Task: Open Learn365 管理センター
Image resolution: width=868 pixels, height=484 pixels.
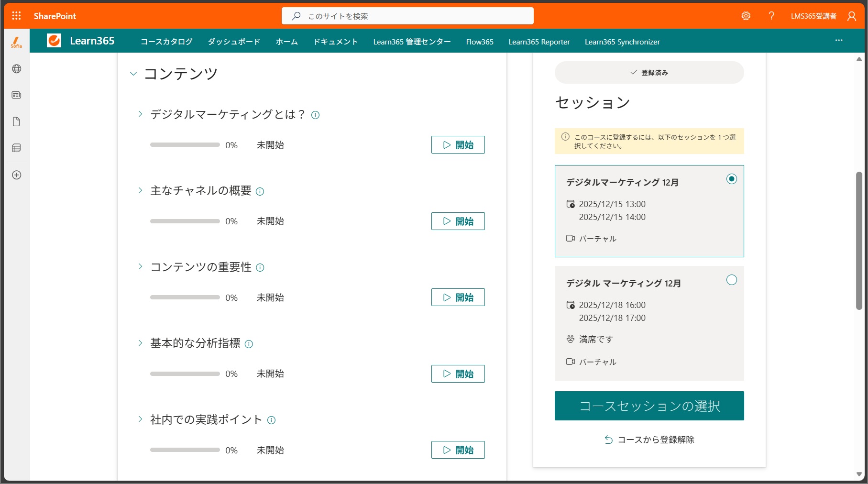Action: click(x=412, y=42)
